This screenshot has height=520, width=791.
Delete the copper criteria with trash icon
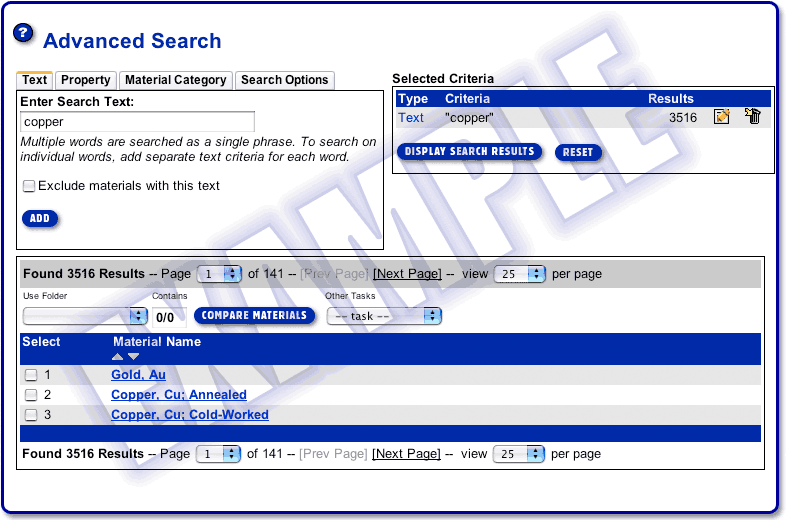tap(753, 117)
